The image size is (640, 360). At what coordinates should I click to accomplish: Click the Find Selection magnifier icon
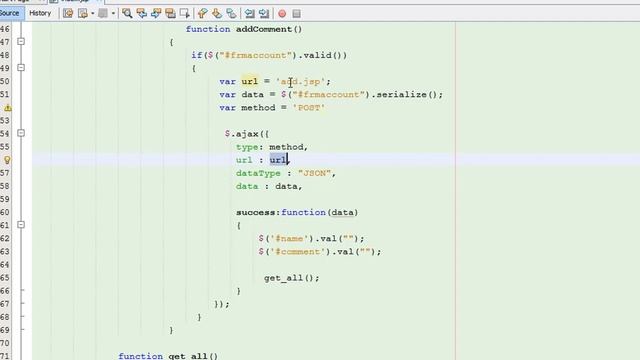[127, 13]
